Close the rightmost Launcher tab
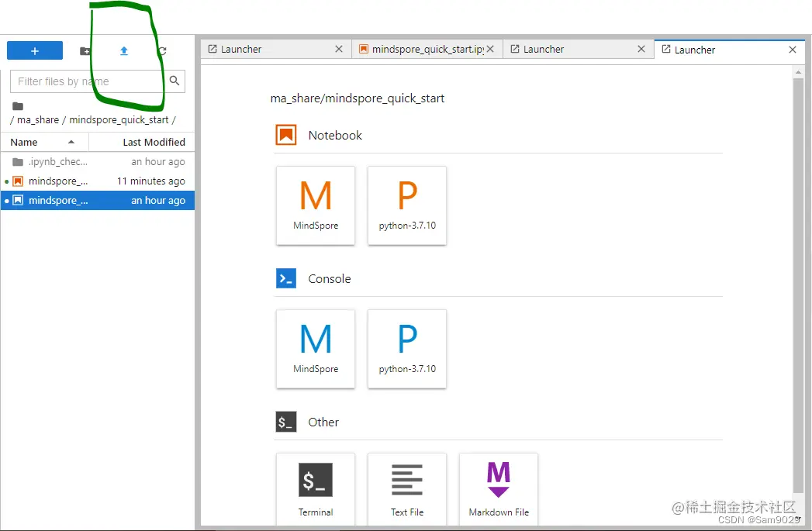The height and width of the screenshot is (531, 812). click(x=793, y=50)
